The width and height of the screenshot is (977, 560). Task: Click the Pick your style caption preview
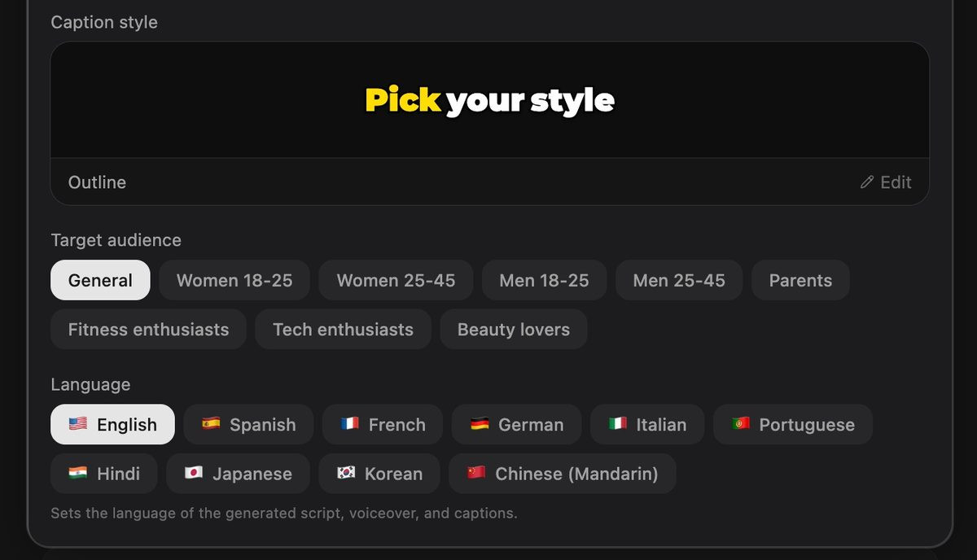click(x=489, y=100)
